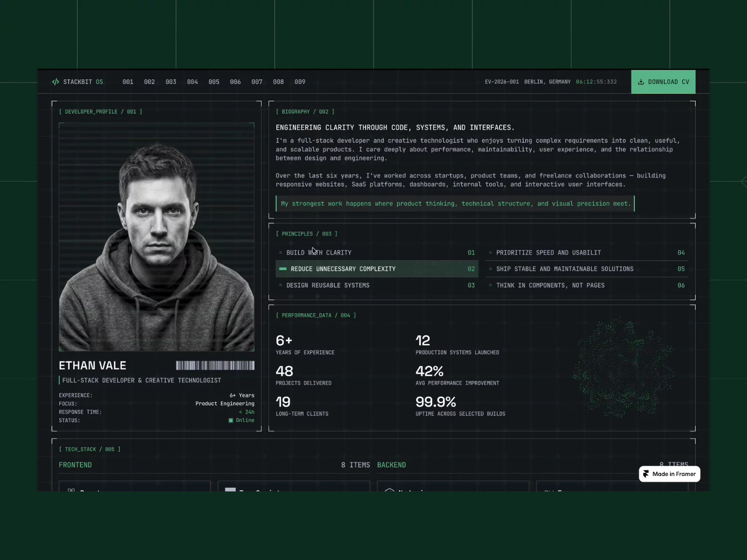Click the Product Engineering focus value
The height and width of the screenshot is (560, 747).
click(225, 404)
